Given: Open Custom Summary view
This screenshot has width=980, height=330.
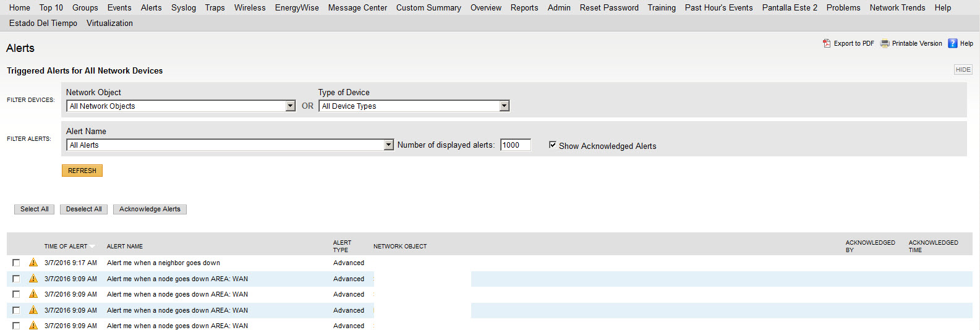Looking at the screenshot, I should 428,7.
